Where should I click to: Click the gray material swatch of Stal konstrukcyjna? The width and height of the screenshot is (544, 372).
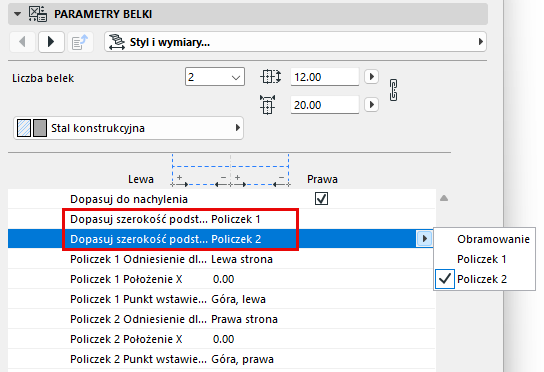40,128
